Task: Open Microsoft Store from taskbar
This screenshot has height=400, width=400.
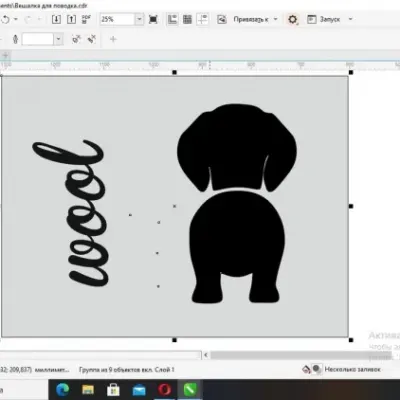Action: click(113, 389)
